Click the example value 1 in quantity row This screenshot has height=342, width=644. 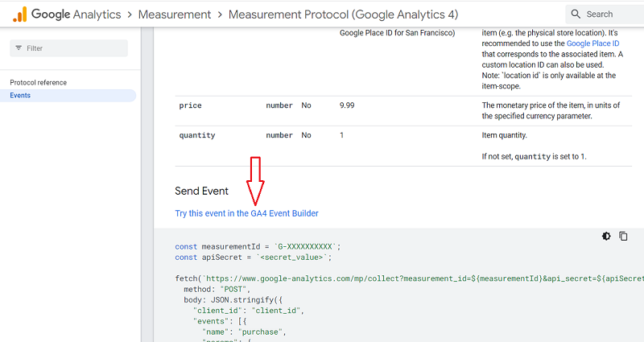[341, 135]
